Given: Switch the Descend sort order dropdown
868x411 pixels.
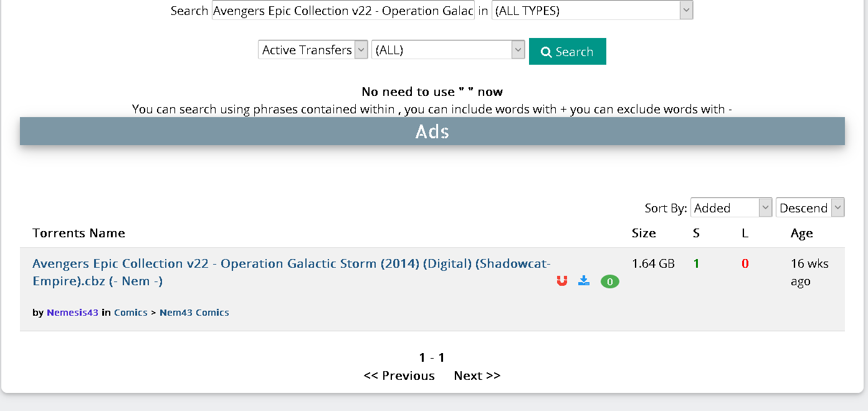Looking at the screenshot, I should pyautogui.click(x=810, y=207).
